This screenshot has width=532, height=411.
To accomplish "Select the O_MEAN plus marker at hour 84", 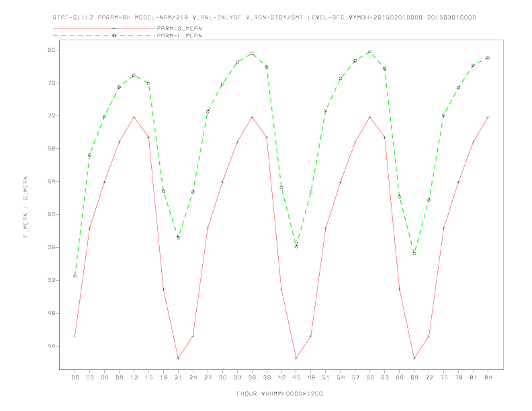I will tap(488, 118).
